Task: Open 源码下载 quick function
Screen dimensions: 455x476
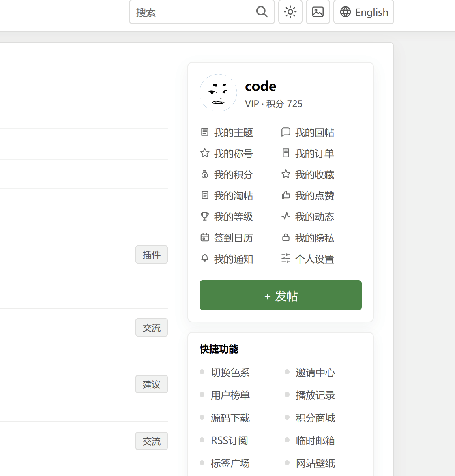Action: click(x=230, y=418)
